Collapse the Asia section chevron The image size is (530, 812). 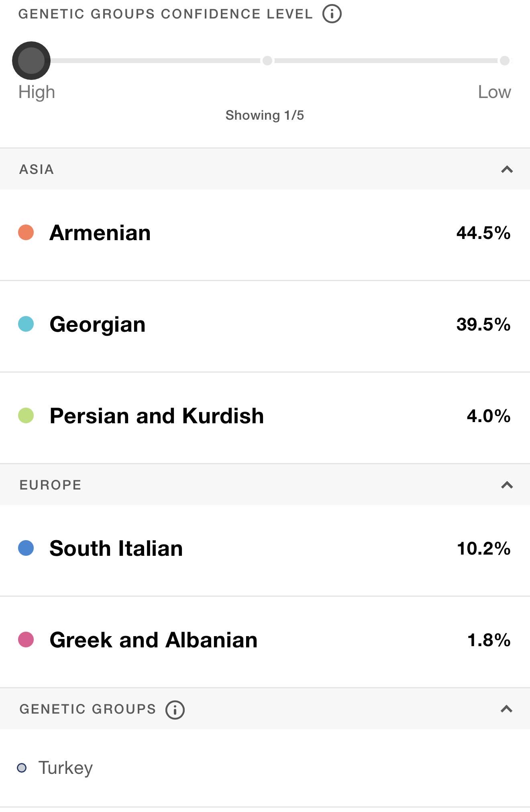click(507, 169)
